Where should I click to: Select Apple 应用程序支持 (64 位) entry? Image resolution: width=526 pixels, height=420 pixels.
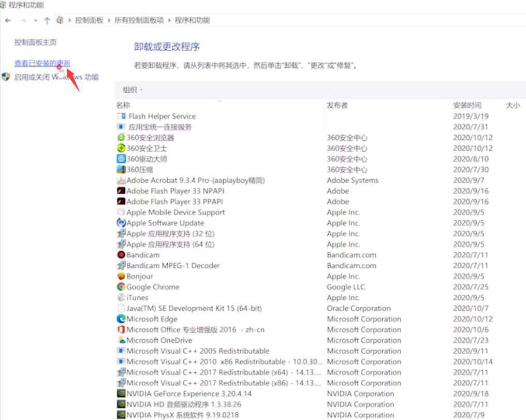click(170, 244)
